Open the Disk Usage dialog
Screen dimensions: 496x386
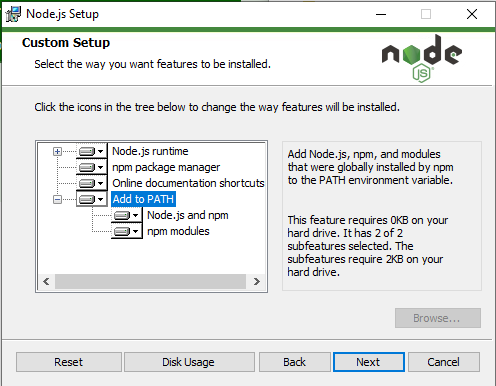pyautogui.click(x=189, y=362)
